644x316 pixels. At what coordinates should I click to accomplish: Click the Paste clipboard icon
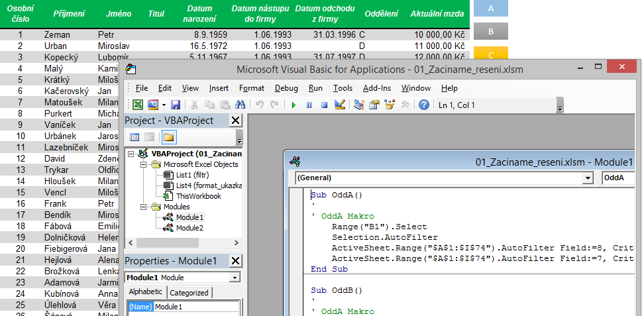click(225, 105)
